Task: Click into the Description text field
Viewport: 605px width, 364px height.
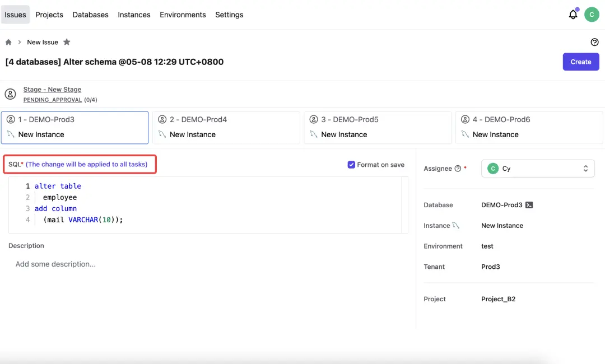Action: pyautogui.click(x=207, y=264)
